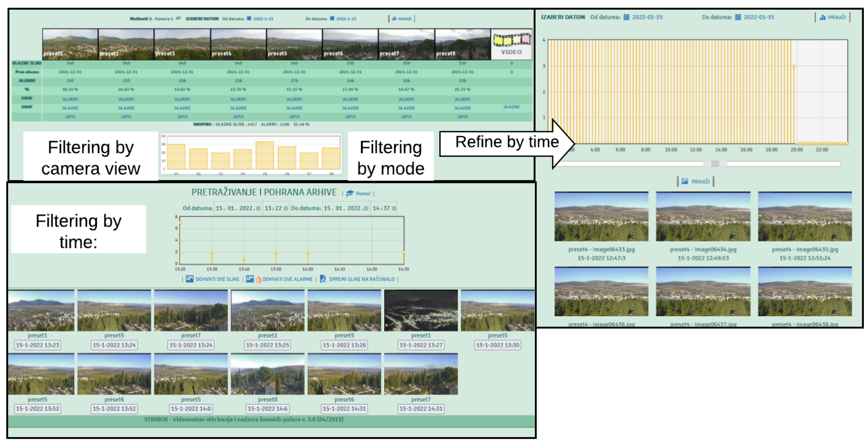Image resolution: width=868 pixels, height=445 pixels.
Task: Open ALARMI graph link under preset1
Action: click(x=70, y=99)
